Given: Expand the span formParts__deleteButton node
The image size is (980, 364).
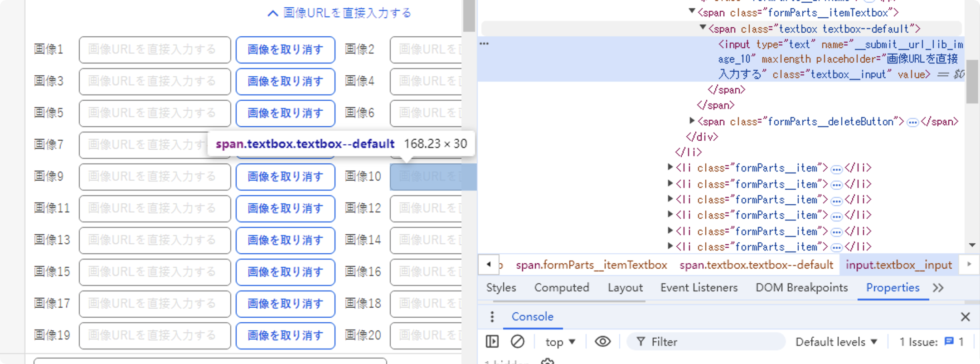Looking at the screenshot, I should point(692,121).
